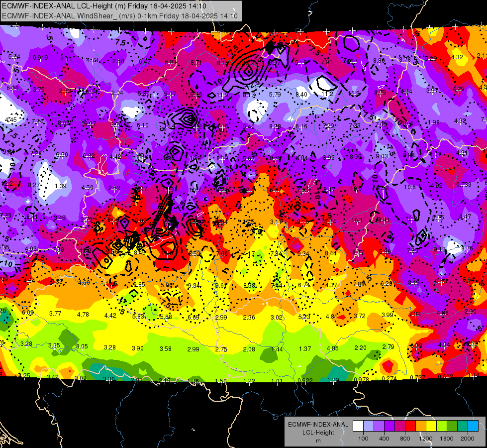Screen dimensions: 487x448
Task: Click the map value 0.922
Action: tap(305, 380)
